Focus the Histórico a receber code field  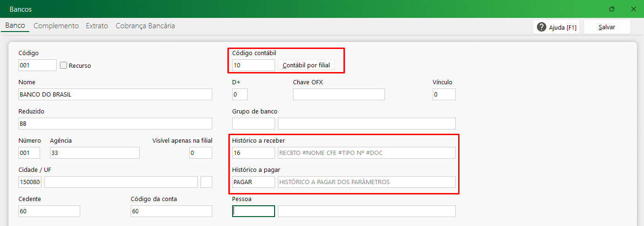click(253, 153)
